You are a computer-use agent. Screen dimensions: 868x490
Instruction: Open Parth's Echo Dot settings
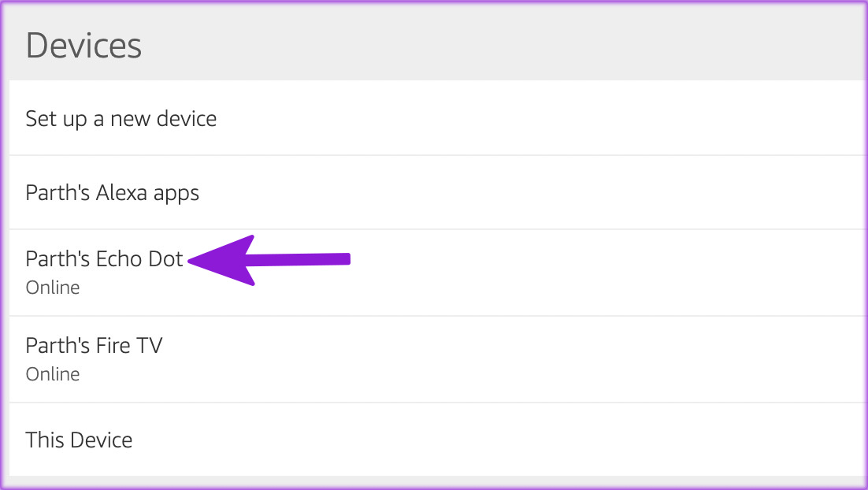click(x=104, y=258)
